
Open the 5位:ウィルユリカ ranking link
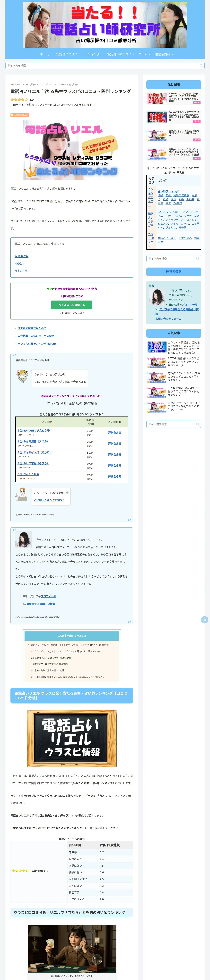(28, 474)
